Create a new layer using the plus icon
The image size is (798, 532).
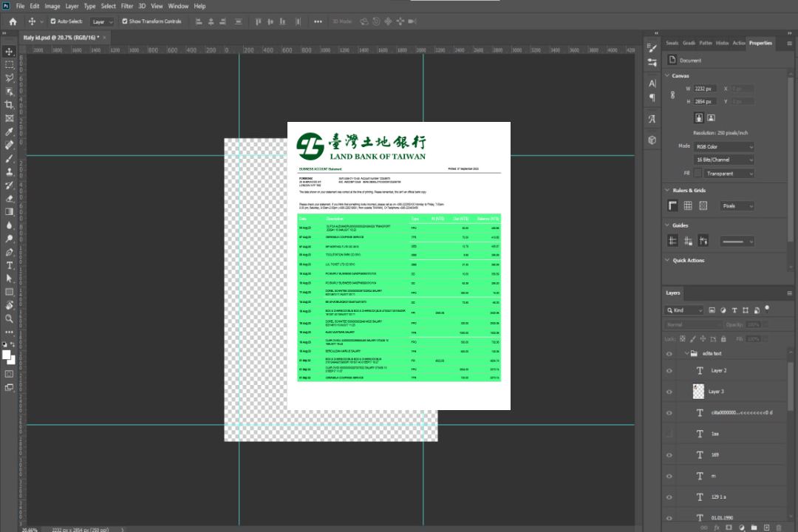[767, 527]
